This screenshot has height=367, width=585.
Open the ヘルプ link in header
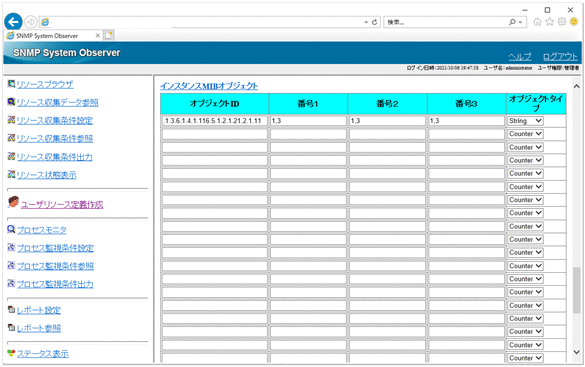(520, 57)
